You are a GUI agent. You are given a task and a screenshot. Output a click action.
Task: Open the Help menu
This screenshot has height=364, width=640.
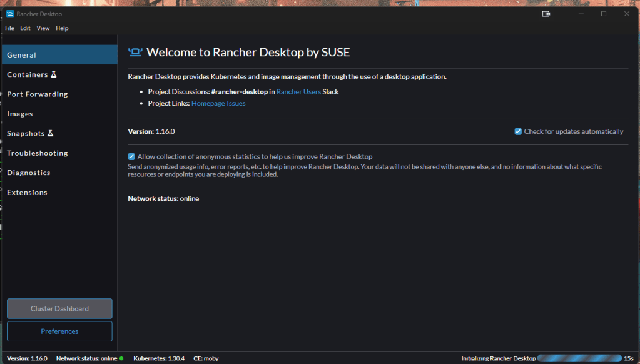point(62,28)
